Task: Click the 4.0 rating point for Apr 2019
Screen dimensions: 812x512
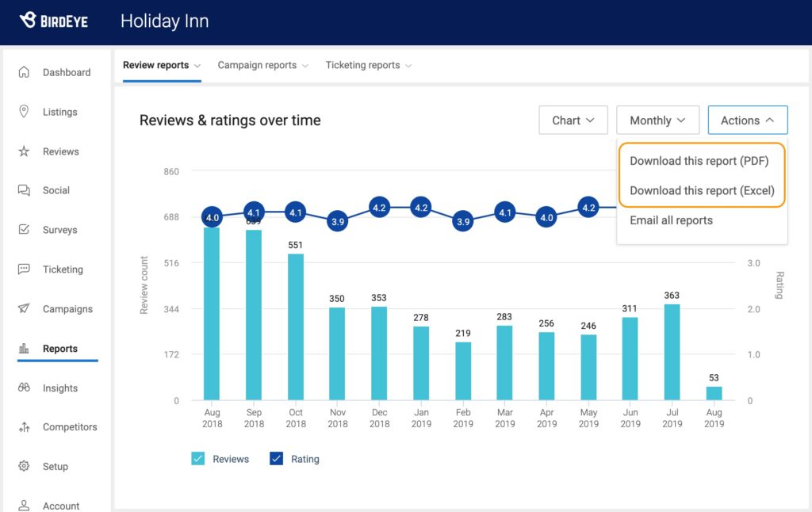Action: pyautogui.click(x=547, y=217)
